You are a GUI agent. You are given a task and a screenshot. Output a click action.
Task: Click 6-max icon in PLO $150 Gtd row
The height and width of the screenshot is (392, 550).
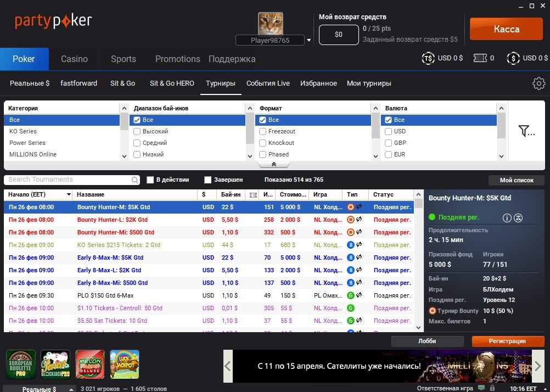click(350, 295)
